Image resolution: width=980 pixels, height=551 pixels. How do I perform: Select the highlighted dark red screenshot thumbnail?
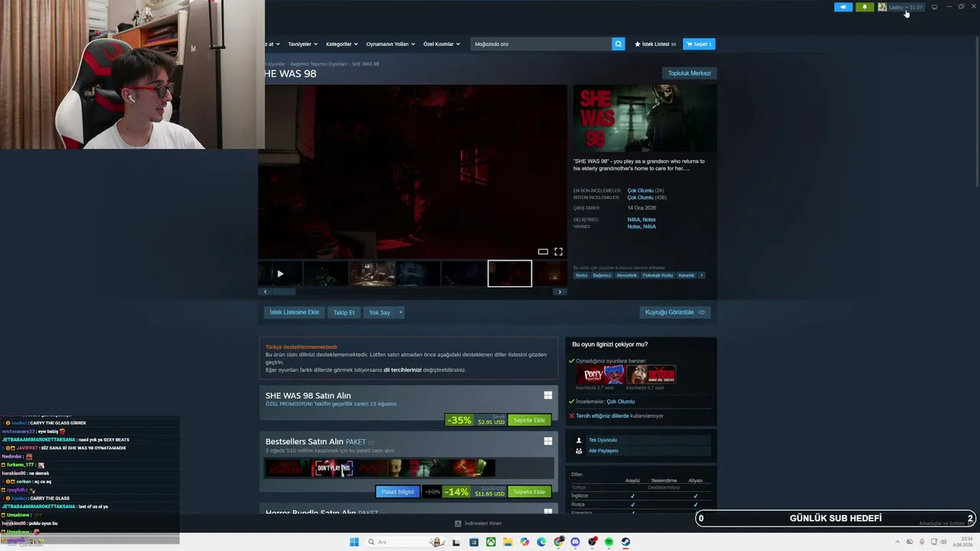[510, 273]
